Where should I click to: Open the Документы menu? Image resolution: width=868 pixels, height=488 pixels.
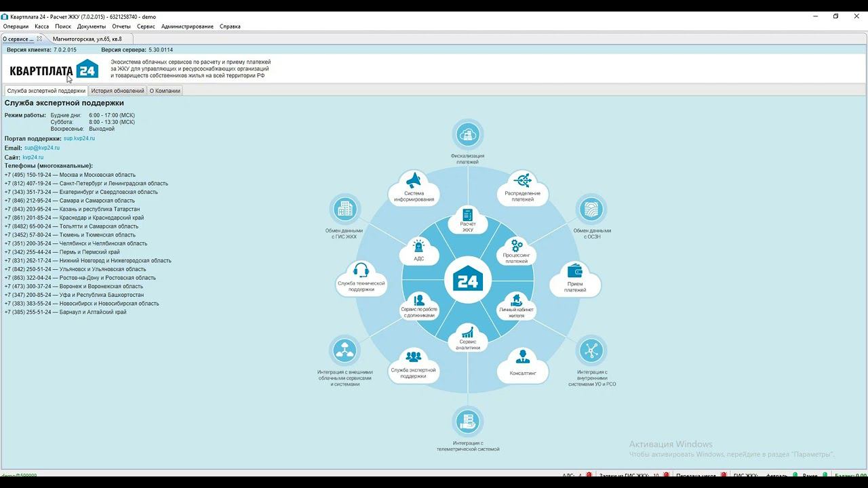92,26
